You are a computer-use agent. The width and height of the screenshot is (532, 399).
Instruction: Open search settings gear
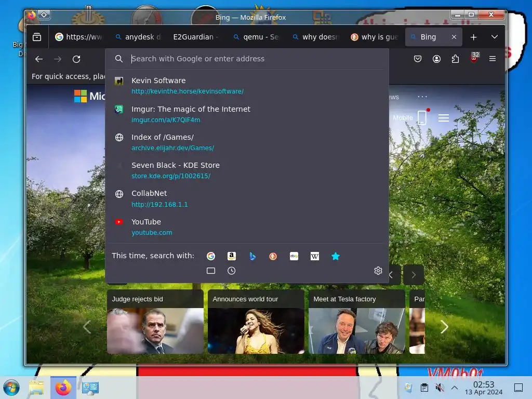coord(378,270)
